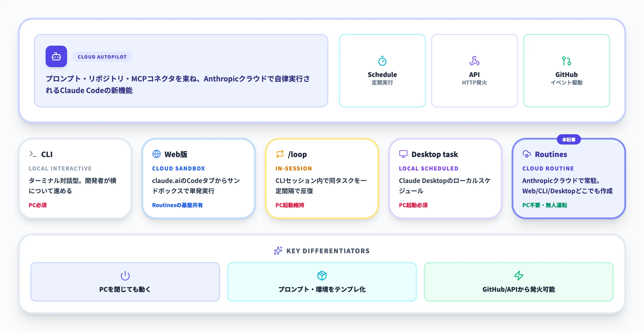Click the LOCAL SCHEDULED label
The height and width of the screenshot is (332, 644).
[428, 168]
